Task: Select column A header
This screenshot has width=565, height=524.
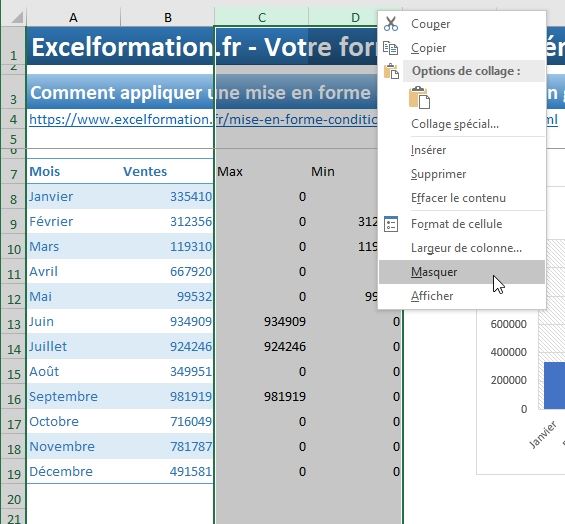Action: [74, 17]
